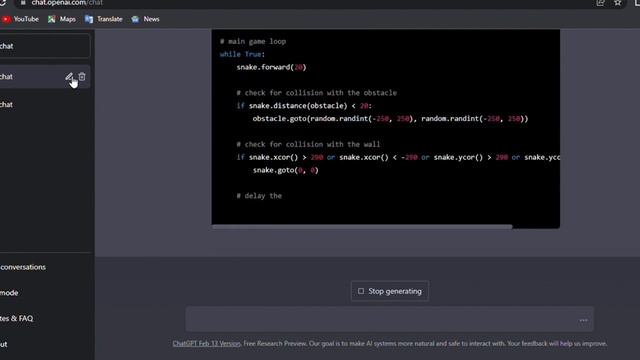Click the 'if snake.distance(obstacle) < 20:' line
Viewport: 640px width, 360px height.
(x=304, y=106)
